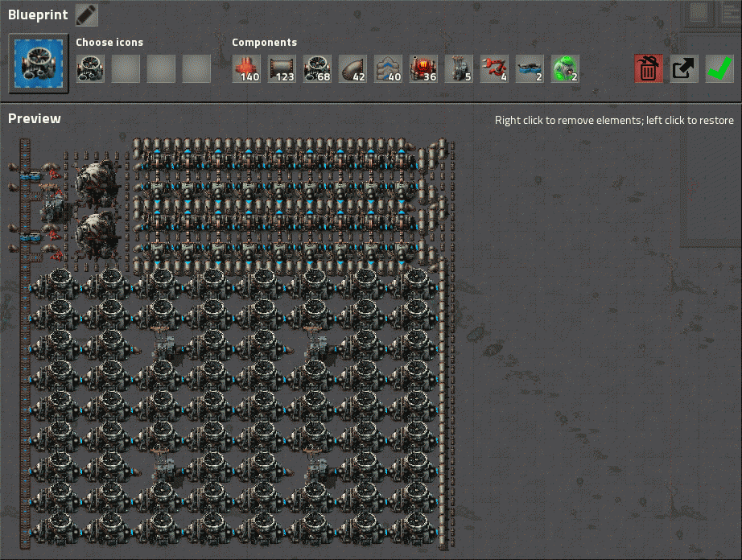Click the pipe component with count 123
This screenshot has width=742, height=560.
(282, 68)
